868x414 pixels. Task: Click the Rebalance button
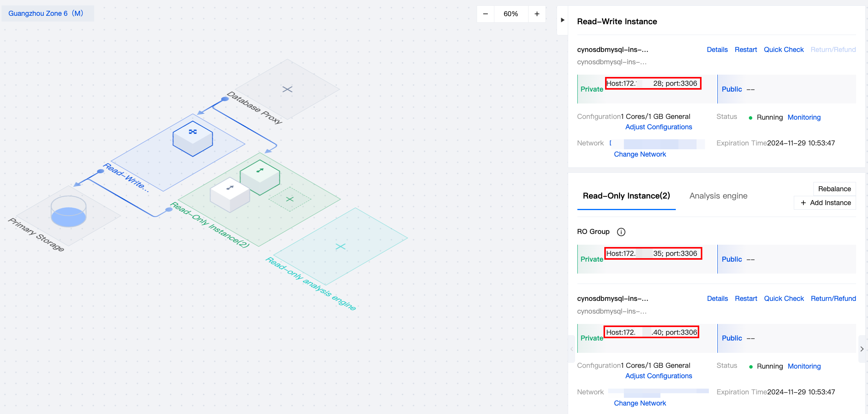tap(834, 189)
